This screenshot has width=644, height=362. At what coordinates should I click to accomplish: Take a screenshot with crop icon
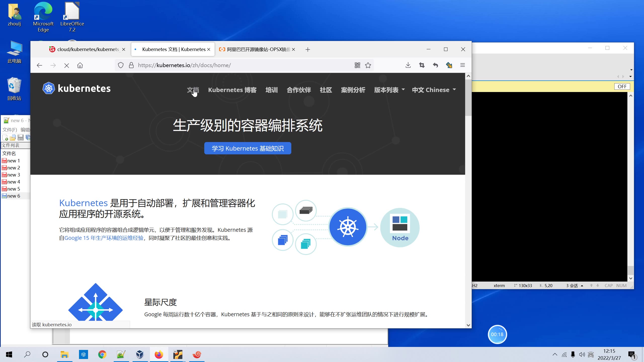(422, 65)
